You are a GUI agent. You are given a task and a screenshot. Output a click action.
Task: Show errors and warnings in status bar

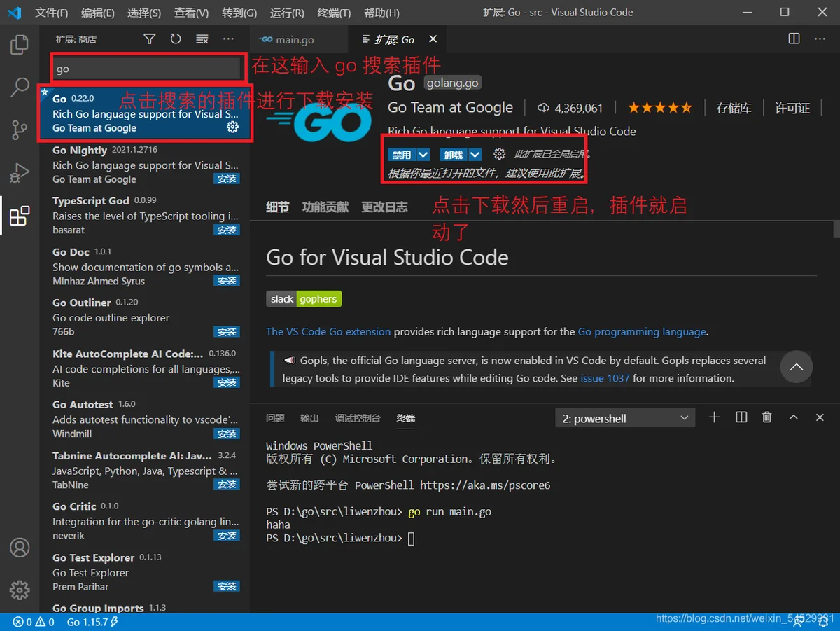34,622
